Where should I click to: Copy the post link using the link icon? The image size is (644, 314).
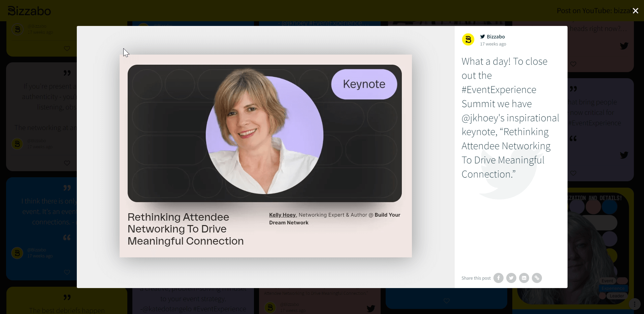point(537,278)
